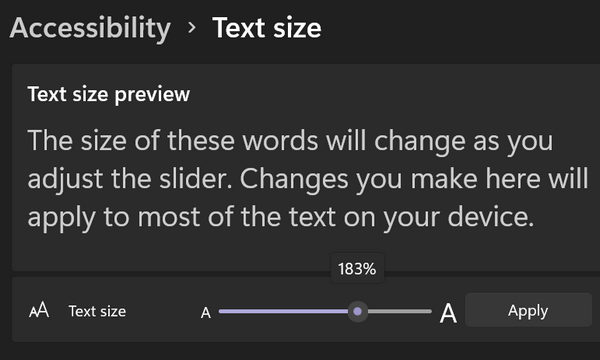Click the large A at slider end
The image size is (600, 360).
[448, 313]
